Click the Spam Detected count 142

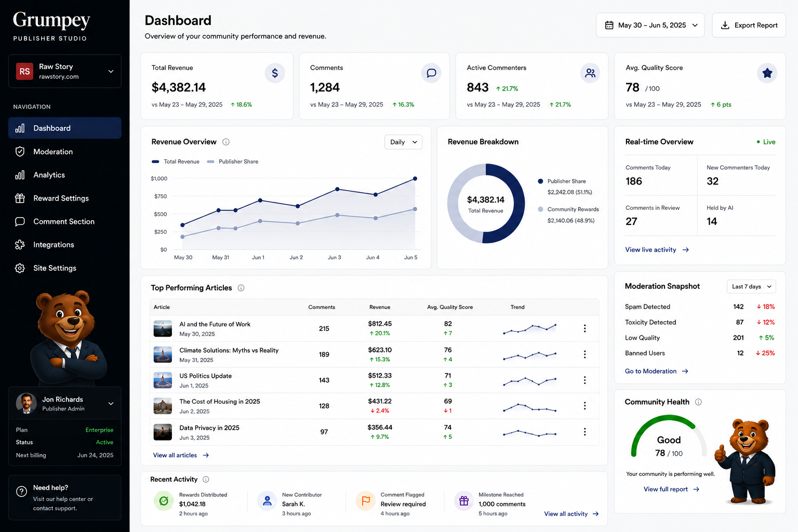(x=738, y=307)
